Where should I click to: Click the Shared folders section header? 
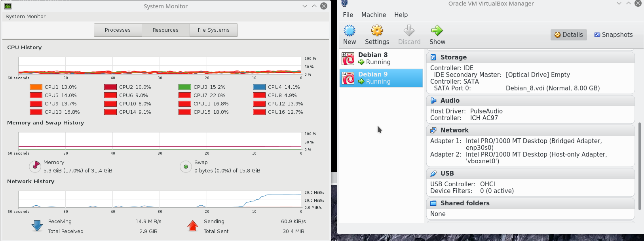[530, 203]
